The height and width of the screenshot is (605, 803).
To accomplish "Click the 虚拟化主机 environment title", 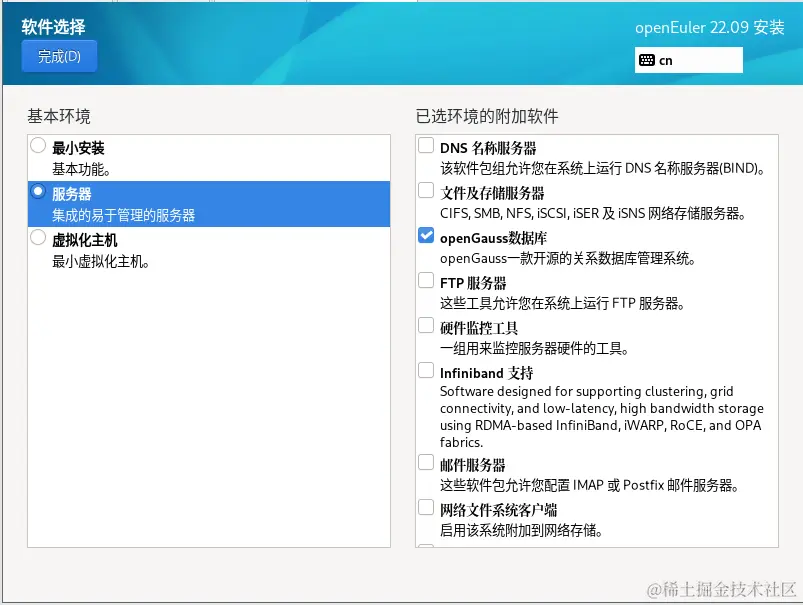I will pyautogui.click(x=85, y=240).
